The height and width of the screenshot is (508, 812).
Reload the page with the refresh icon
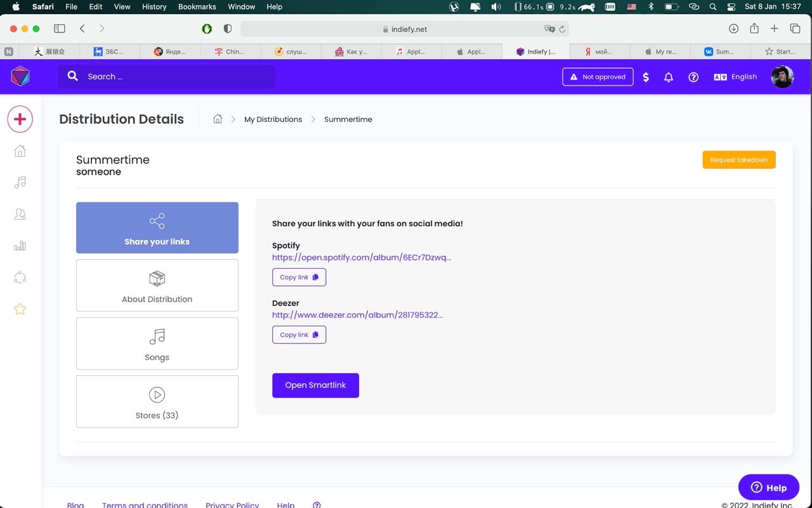coord(562,29)
